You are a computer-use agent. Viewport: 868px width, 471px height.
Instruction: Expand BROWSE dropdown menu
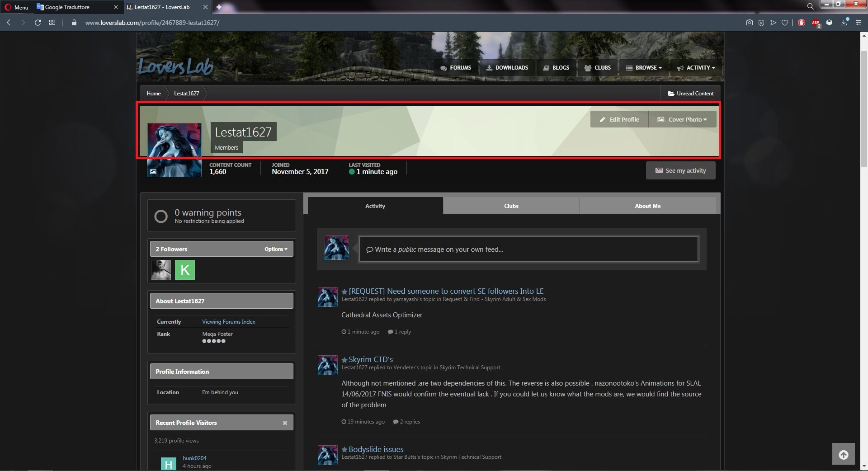[644, 68]
